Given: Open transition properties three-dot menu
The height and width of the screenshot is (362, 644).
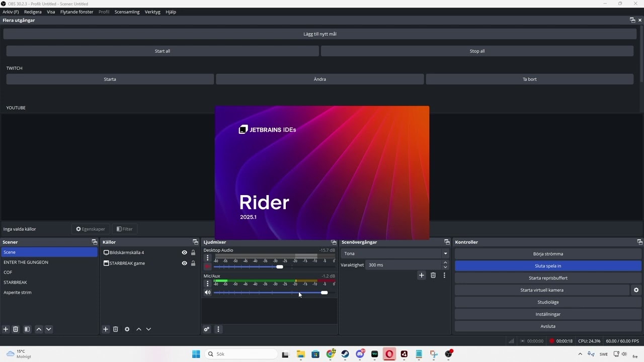Looking at the screenshot, I should click(444, 275).
